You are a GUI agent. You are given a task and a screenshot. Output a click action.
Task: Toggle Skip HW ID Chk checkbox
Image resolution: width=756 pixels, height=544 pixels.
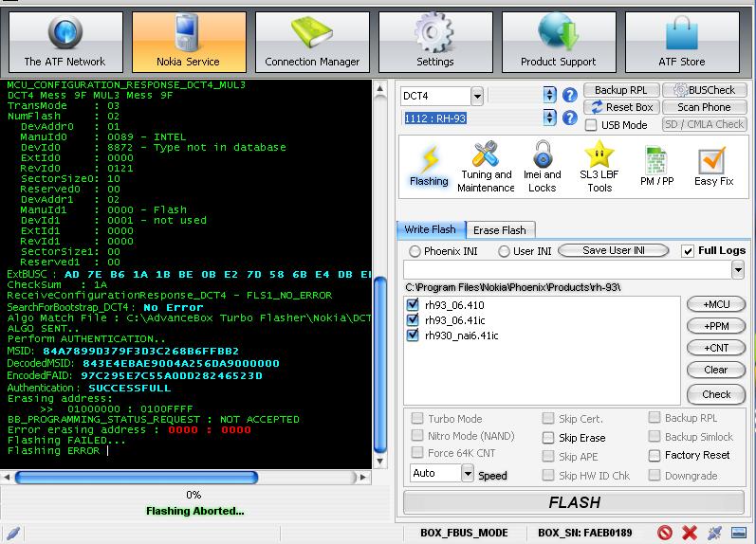pyautogui.click(x=547, y=475)
